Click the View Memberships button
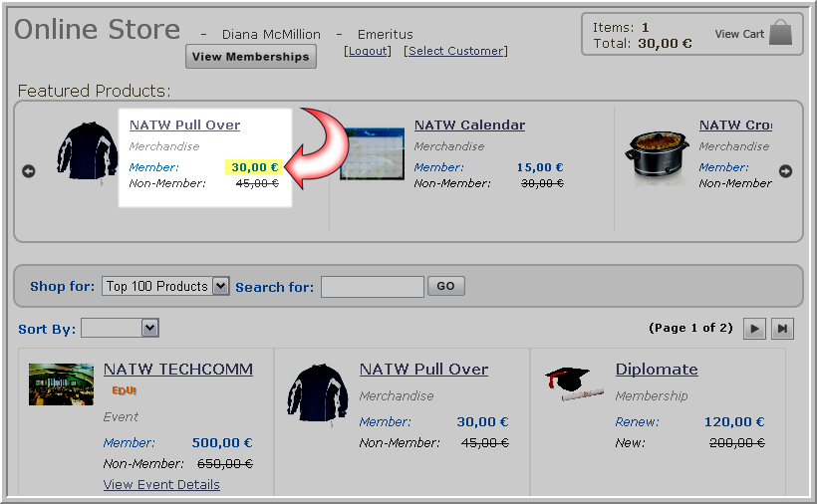Viewport: 817px width, 504px height. pyautogui.click(x=251, y=56)
